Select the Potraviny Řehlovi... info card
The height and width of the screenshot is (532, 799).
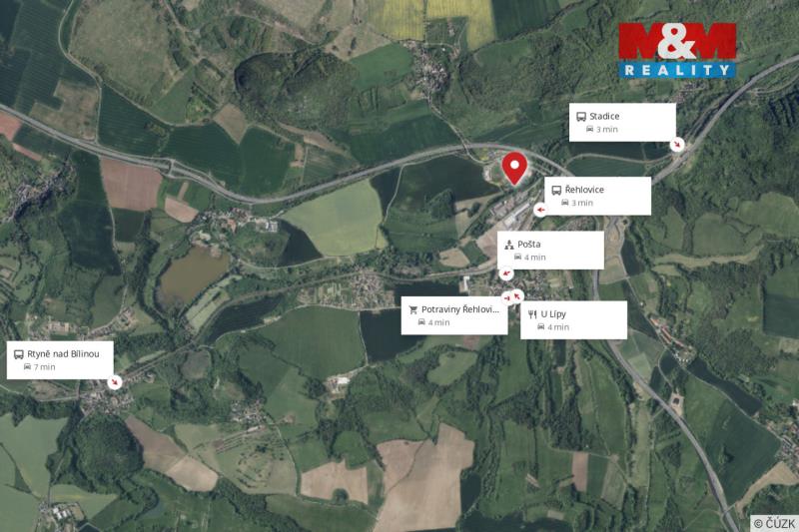pos(454,315)
